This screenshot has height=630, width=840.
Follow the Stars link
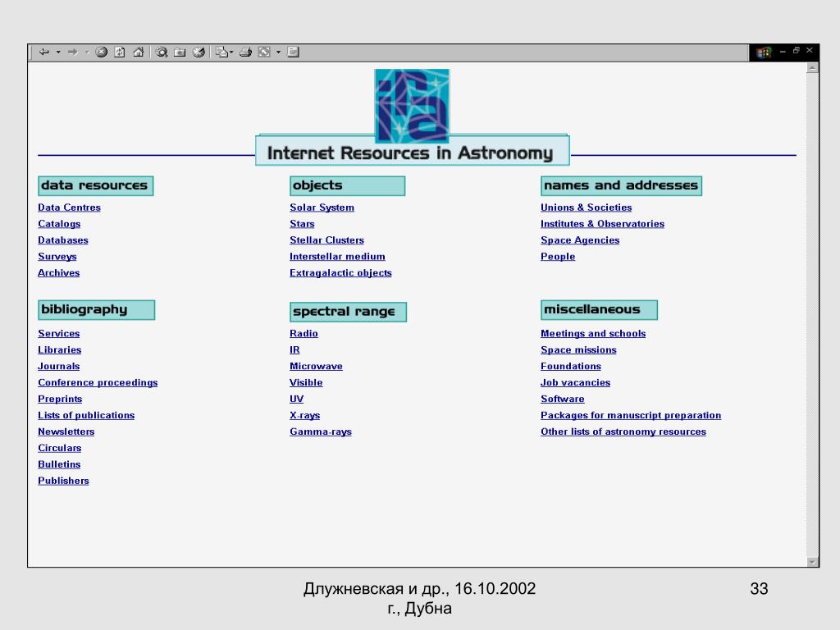[x=302, y=224]
